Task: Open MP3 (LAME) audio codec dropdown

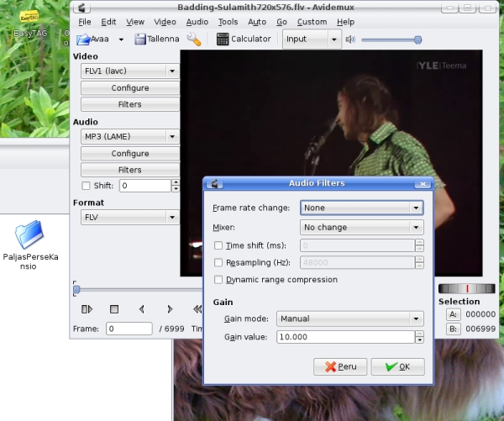Action: click(130, 136)
